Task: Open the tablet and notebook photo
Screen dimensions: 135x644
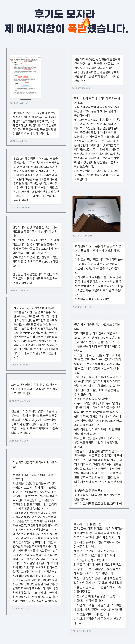Action: click(x=96, y=214)
